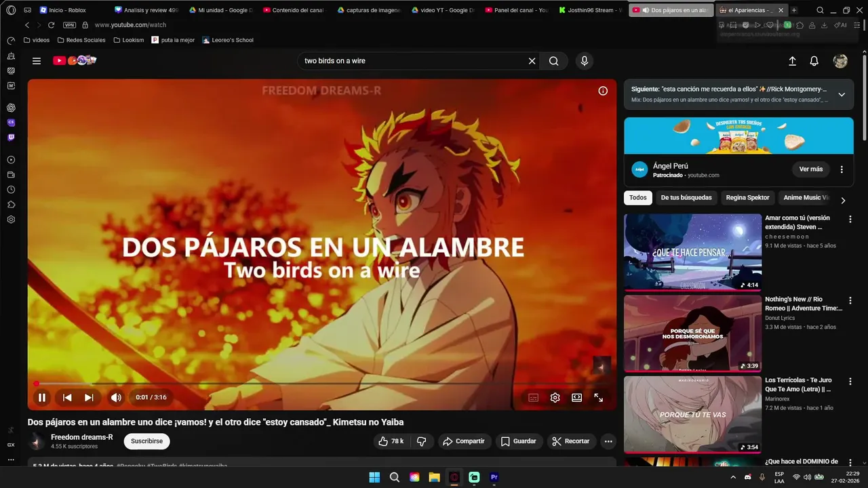Open Premiere Pro from taskbar
Image resolution: width=868 pixels, height=488 pixels.
click(494, 477)
